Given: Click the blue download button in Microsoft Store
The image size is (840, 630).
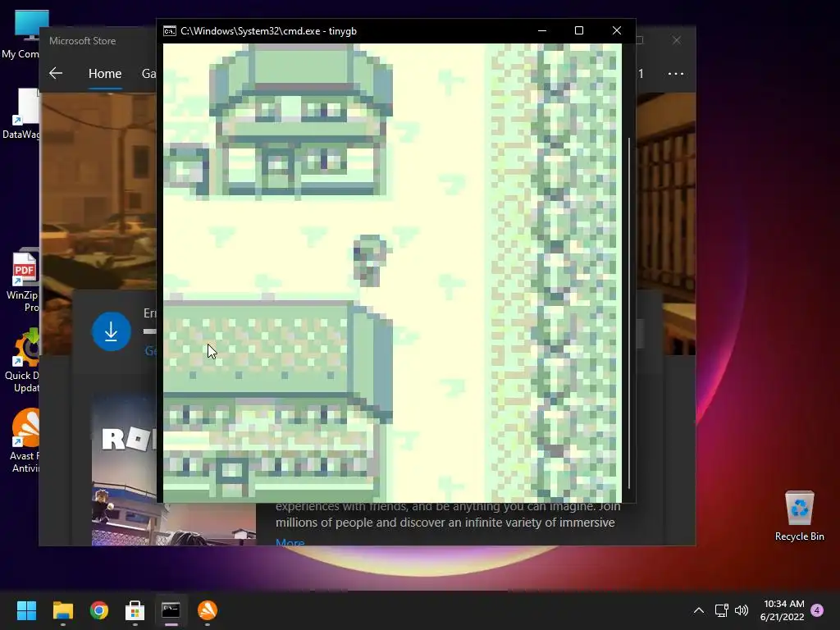Looking at the screenshot, I should tap(112, 331).
